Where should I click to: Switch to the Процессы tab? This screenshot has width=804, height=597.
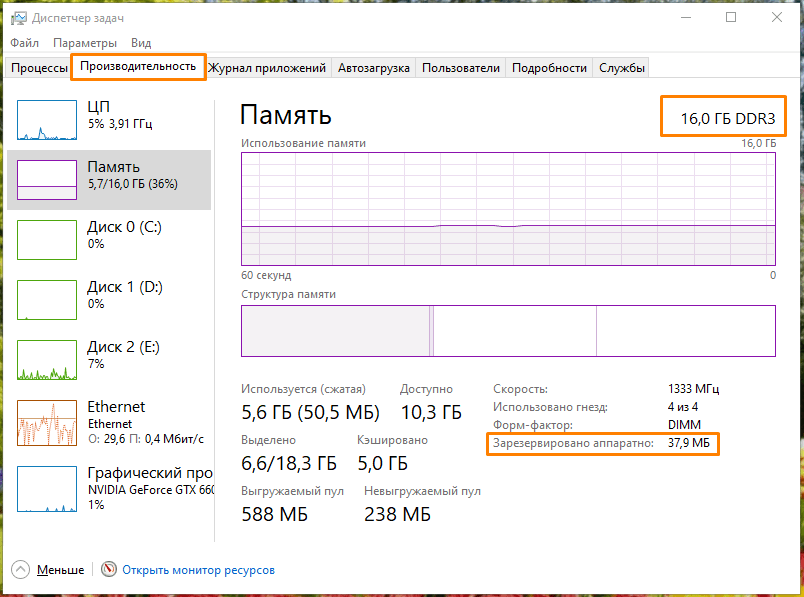pyautogui.click(x=39, y=68)
